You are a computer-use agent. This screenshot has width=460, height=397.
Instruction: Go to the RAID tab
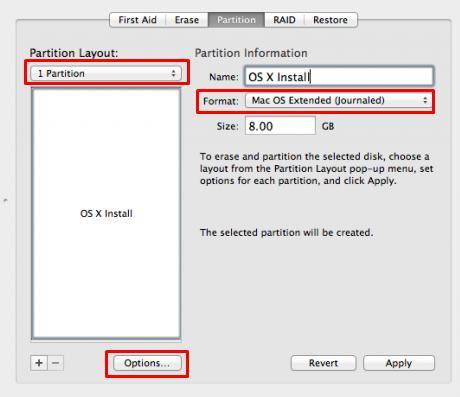point(284,20)
